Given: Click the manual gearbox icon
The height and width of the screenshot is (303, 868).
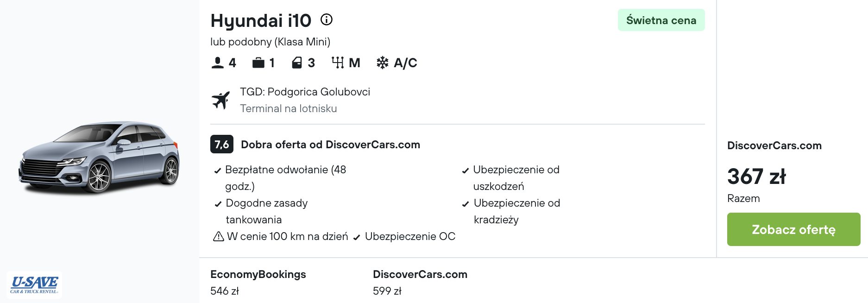Looking at the screenshot, I should 338,63.
